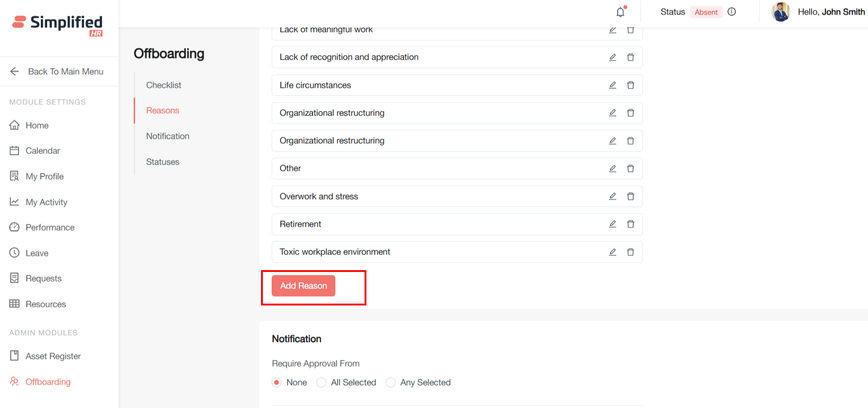The height and width of the screenshot is (408, 868).
Task: Click the back arrow to main menu
Action: click(x=15, y=71)
